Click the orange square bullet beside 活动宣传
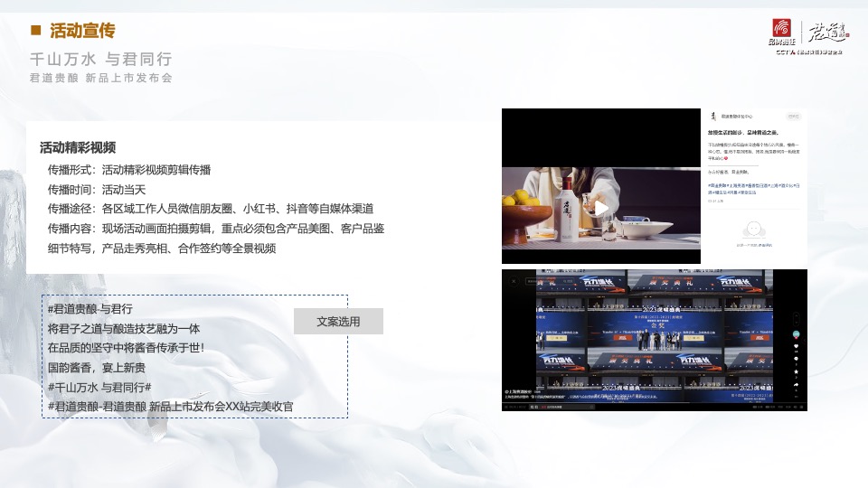The image size is (868, 488). point(36,31)
